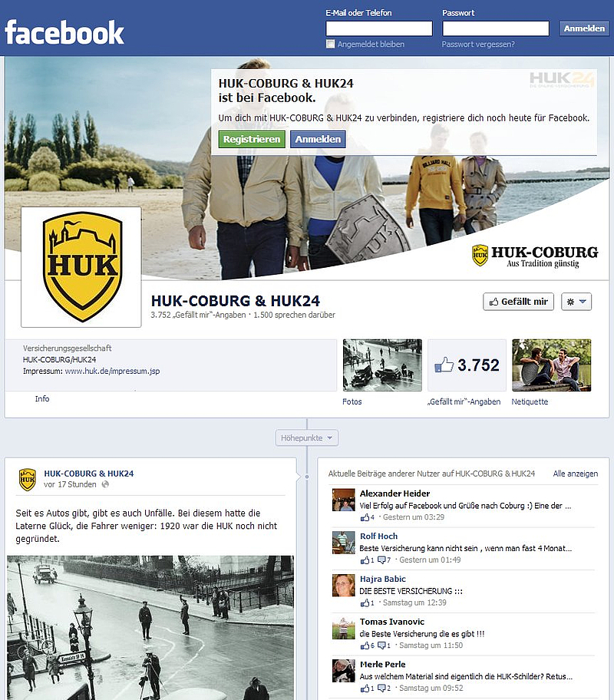Screen dimensions: 614x700
Task: Click the 'Gefällt mir' like button
Action: (518, 302)
